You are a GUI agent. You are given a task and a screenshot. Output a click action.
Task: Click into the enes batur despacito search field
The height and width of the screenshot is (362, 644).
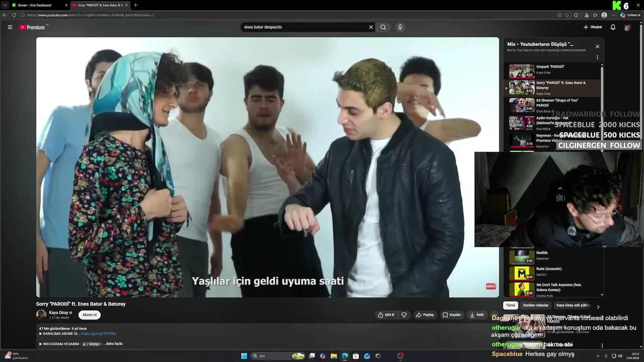click(x=304, y=27)
